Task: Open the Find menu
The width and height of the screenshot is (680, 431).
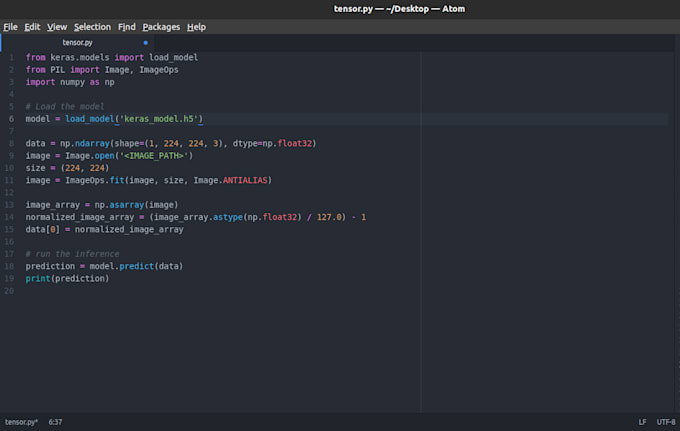Action: (127, 26)
